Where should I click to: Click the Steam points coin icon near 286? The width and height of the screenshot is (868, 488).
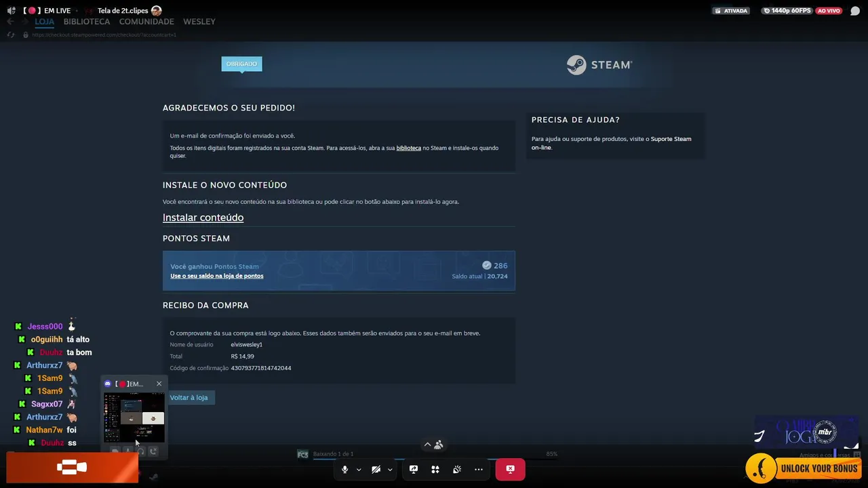[x=486, y=265]
